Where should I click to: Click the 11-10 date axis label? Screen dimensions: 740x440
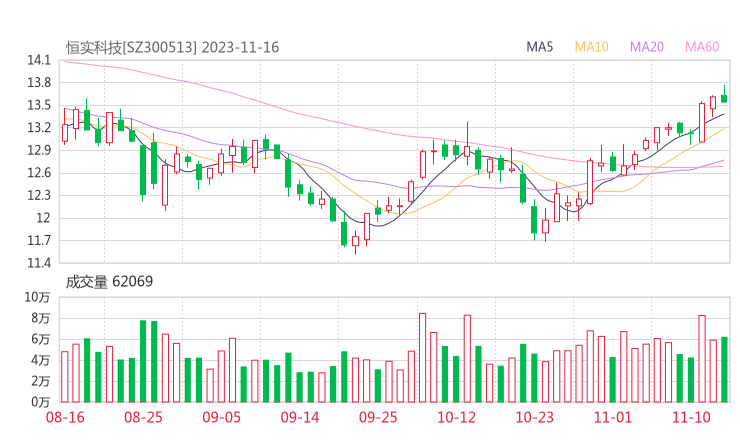click(x=691, y=417)
